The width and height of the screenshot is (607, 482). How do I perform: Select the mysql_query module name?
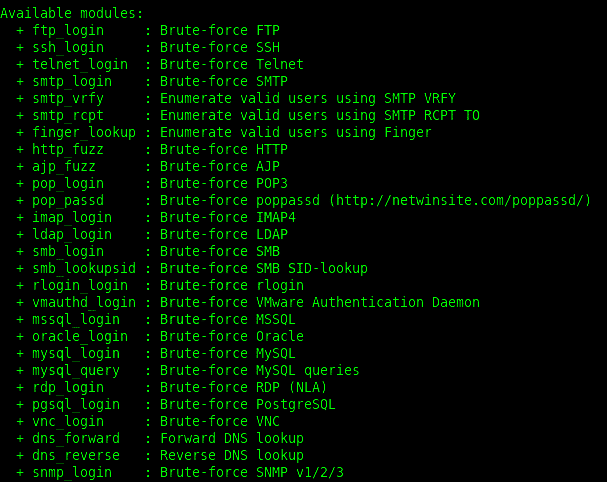click(x=76, y=370)
